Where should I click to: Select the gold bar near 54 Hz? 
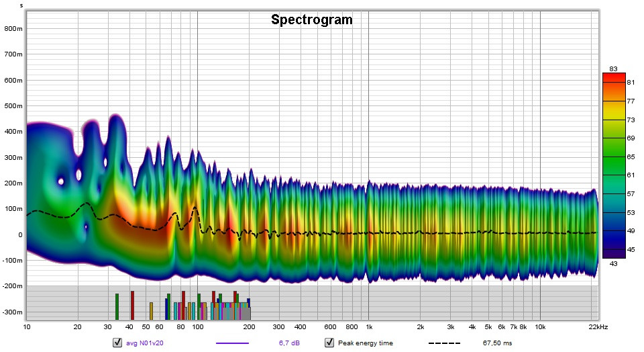point(151,311)
